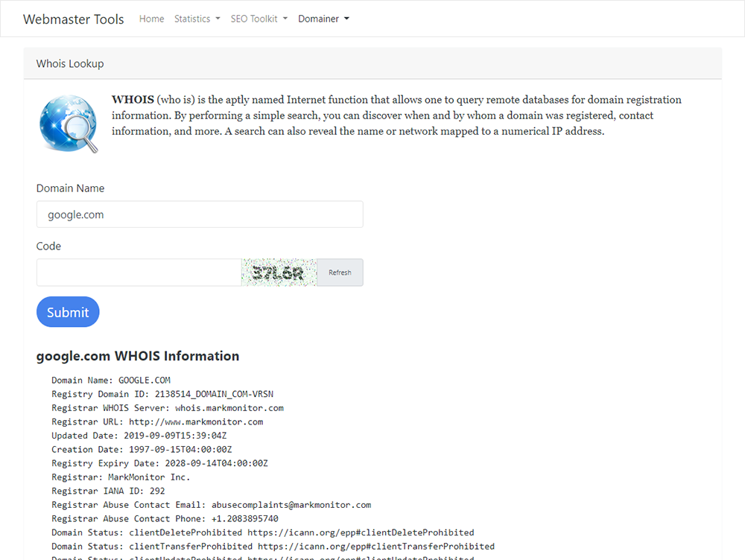Image resolution: width=745 pixels, height=560 pixels.
Task: Select the Abuse Contact Phone line
Action: tap(165, 518)
